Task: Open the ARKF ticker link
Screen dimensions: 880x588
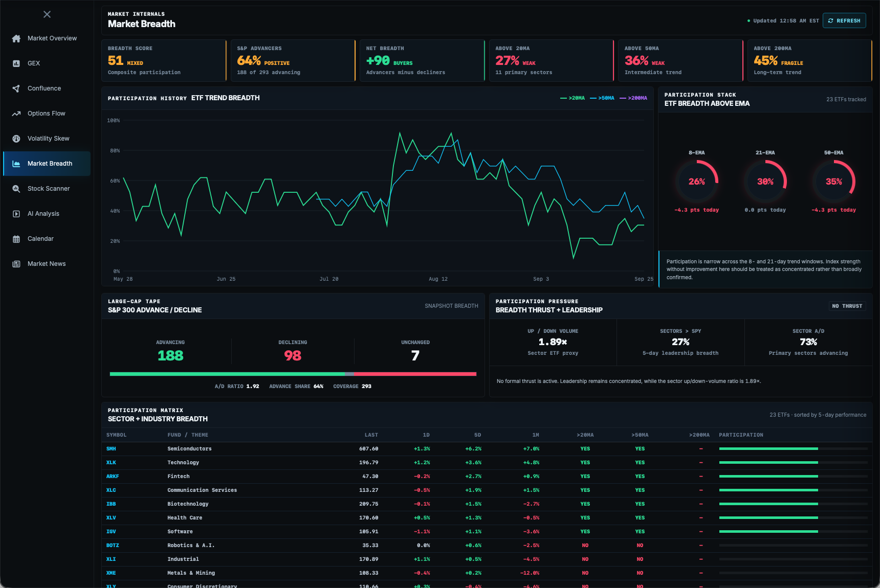Action: tap(113, 477)
